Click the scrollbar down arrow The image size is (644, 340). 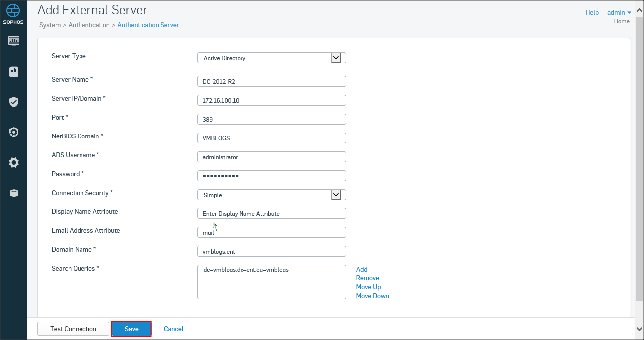[x=639, y=329]
